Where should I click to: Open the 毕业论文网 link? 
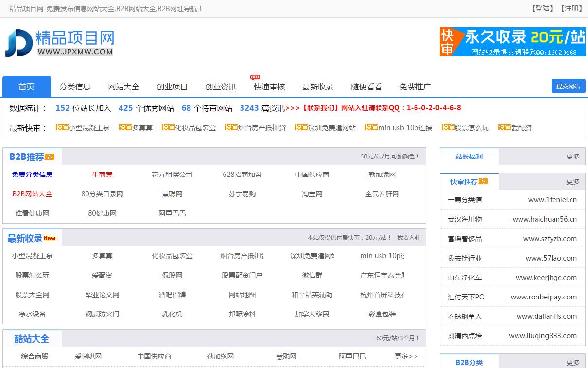click(102, 295)
